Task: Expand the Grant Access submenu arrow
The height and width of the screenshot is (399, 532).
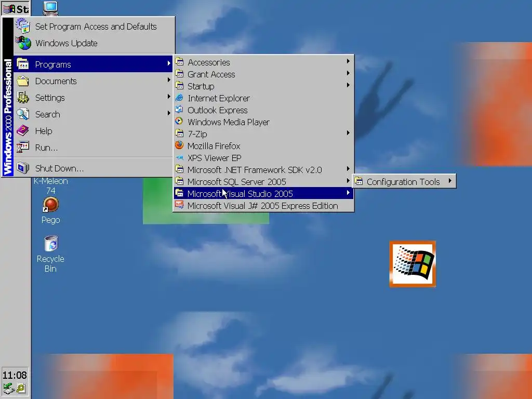Action: coord(348,73)
